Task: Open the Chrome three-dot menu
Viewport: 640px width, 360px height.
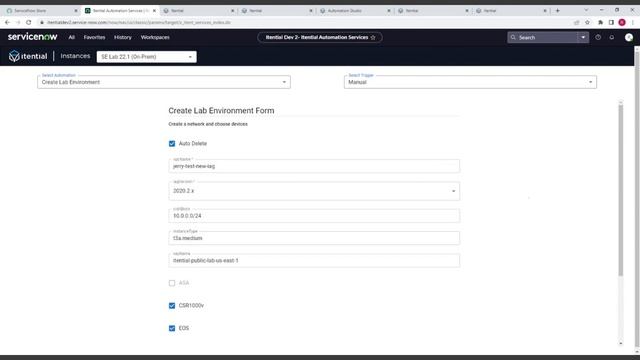Action: point(633,22)
